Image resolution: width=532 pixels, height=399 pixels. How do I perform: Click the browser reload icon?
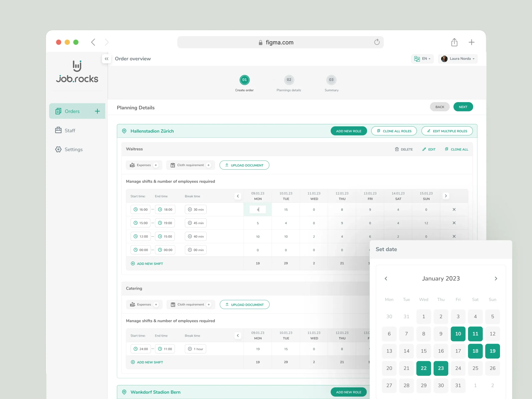coord(377,42)
